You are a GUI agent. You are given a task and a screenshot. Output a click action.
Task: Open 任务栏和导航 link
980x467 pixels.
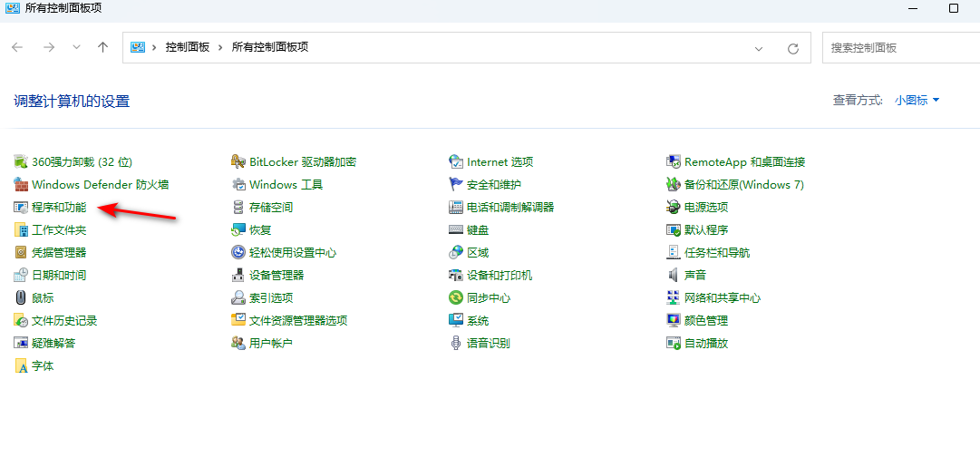point(717,253)
